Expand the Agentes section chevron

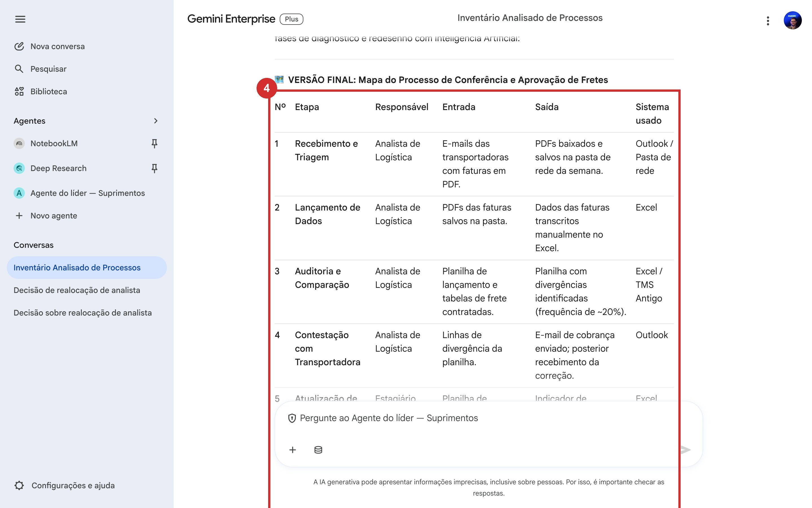point(155,121)
